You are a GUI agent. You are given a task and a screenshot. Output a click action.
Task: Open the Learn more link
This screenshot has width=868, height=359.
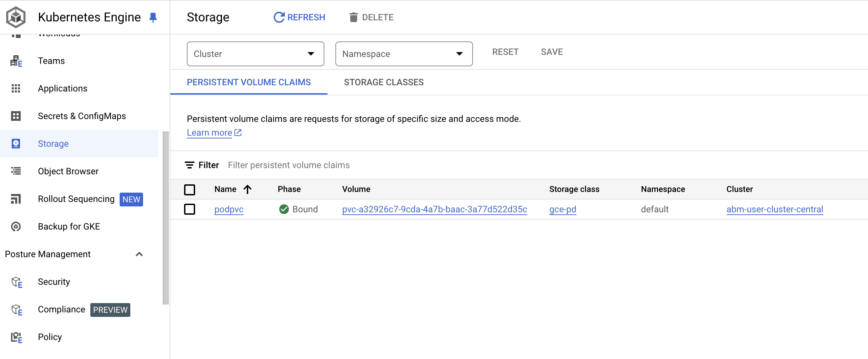coord(209,133)
